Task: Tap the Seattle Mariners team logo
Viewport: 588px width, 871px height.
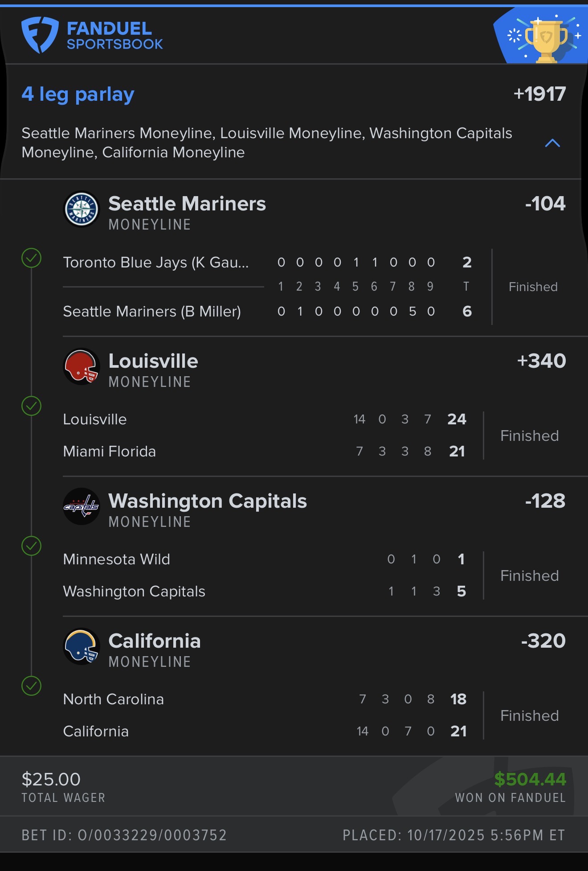Action: coord(82,209)
